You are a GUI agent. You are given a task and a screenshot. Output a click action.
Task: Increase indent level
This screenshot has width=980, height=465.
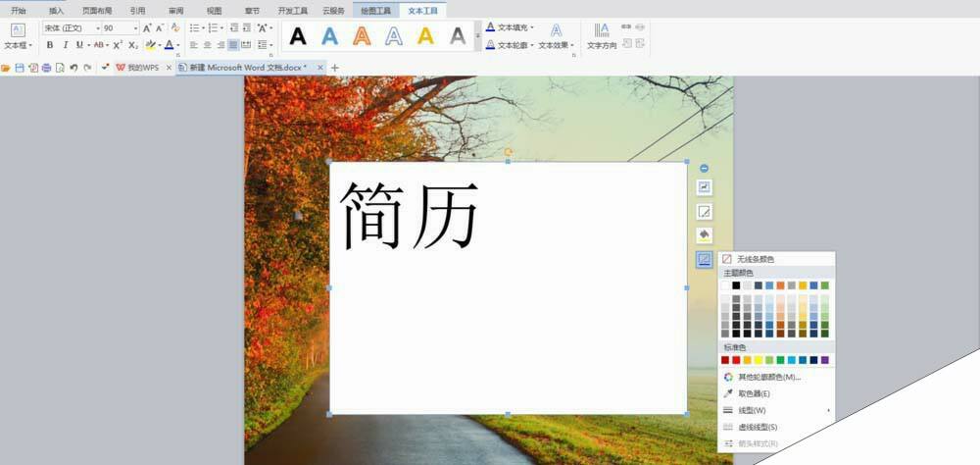(247, 28)
